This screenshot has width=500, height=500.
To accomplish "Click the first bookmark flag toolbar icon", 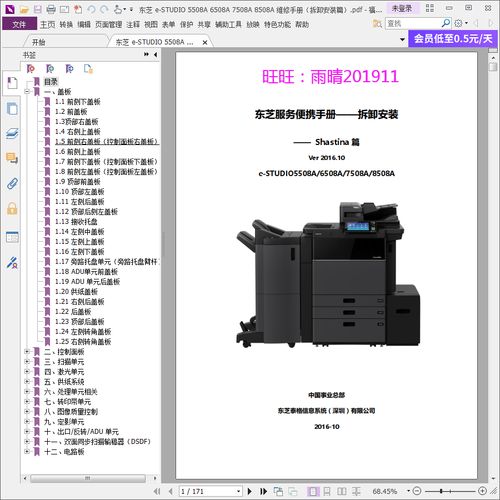I will click(x=31, y=69).
